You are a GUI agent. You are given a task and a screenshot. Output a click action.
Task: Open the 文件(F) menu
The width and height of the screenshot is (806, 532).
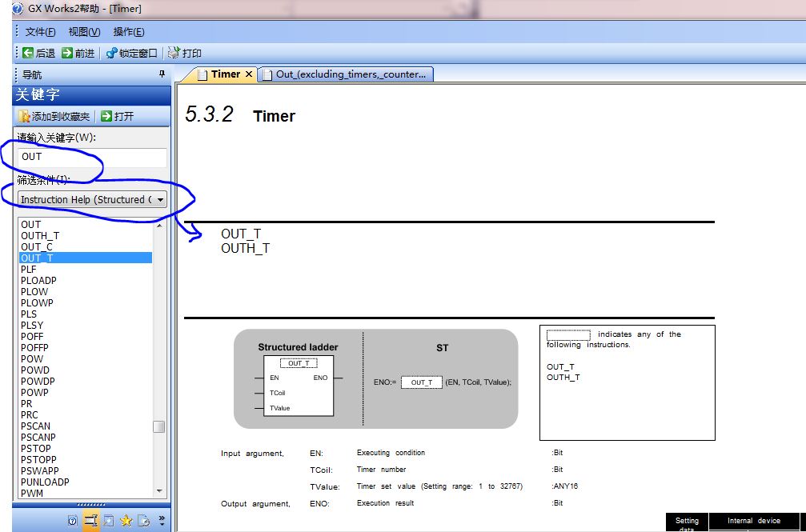point(40,32)
